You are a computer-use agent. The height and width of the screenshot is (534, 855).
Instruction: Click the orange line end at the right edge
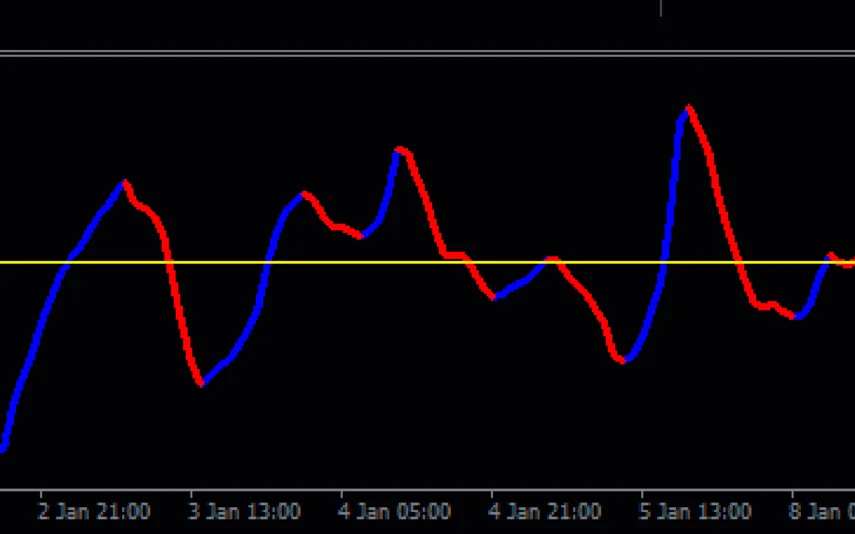(x=848, y=264)
